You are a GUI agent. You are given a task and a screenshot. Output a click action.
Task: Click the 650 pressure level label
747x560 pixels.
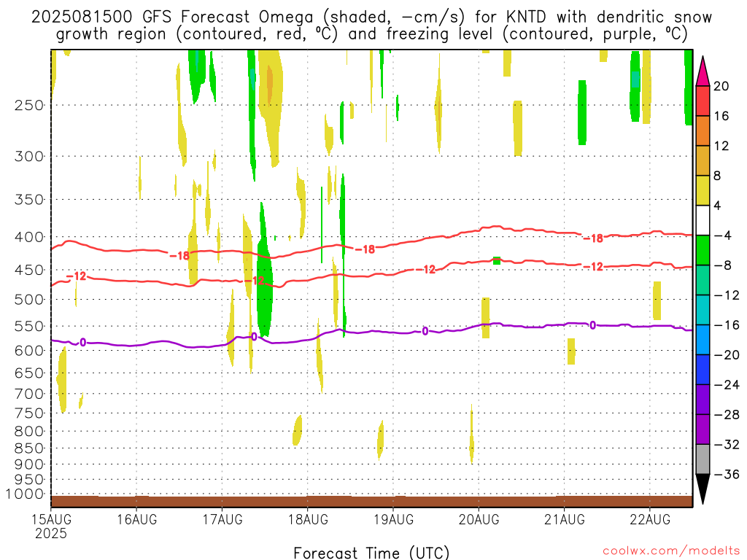29,373
